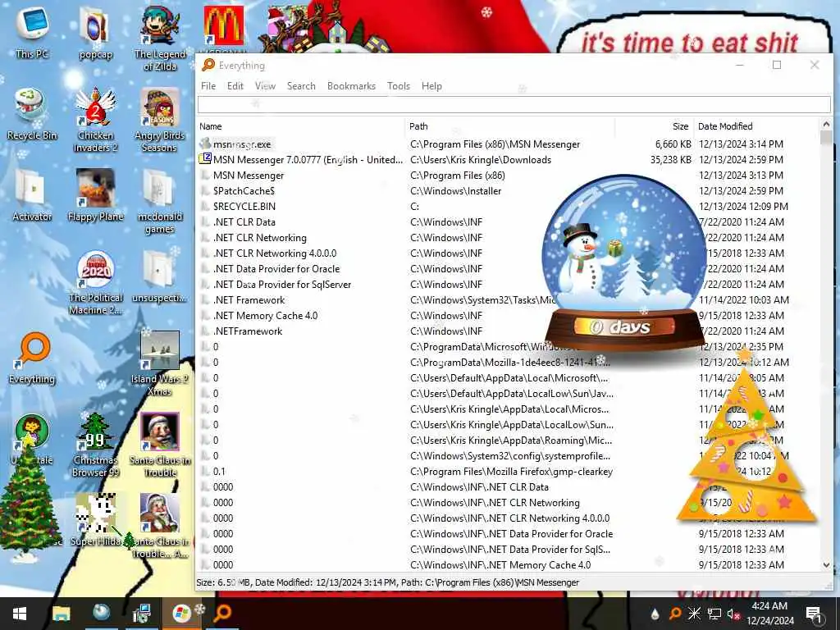
Task: Click the Everything tray icon near the clock
Action: [x=675, y=614]
